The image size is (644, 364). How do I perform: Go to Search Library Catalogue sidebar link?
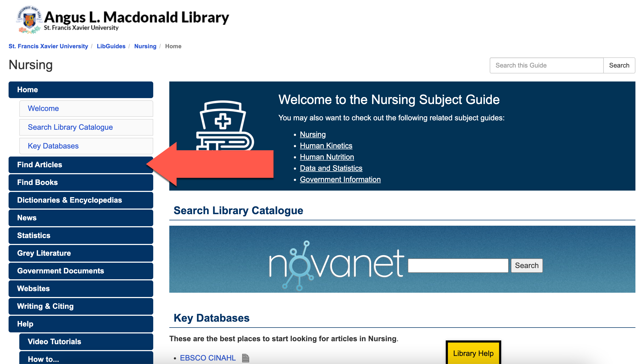pos(86,127)
